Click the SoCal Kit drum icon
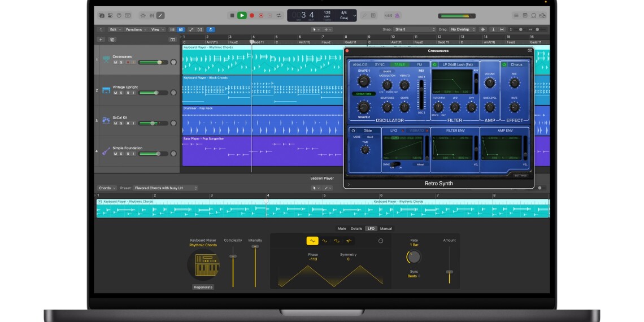644x322 pixels. (106, 120)
